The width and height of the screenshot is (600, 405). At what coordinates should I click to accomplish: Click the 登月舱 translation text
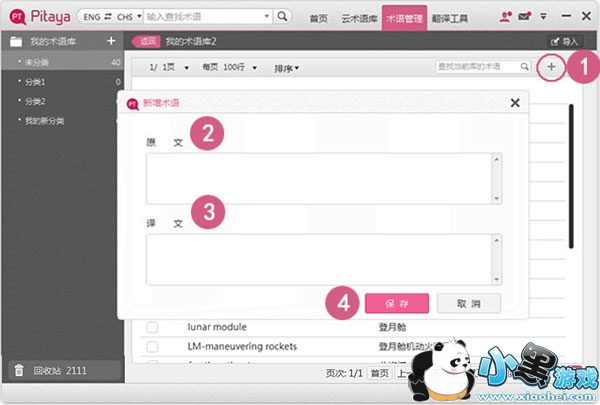tap(392, 327)
